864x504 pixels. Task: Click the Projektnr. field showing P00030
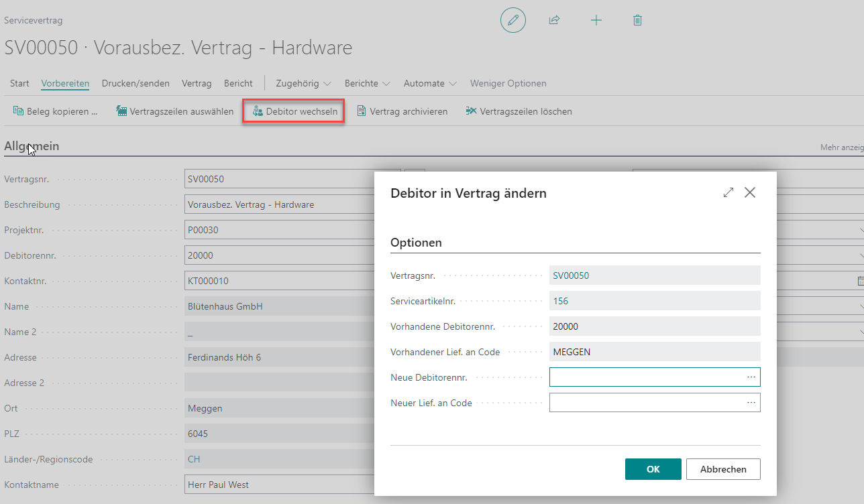[279, 230]
